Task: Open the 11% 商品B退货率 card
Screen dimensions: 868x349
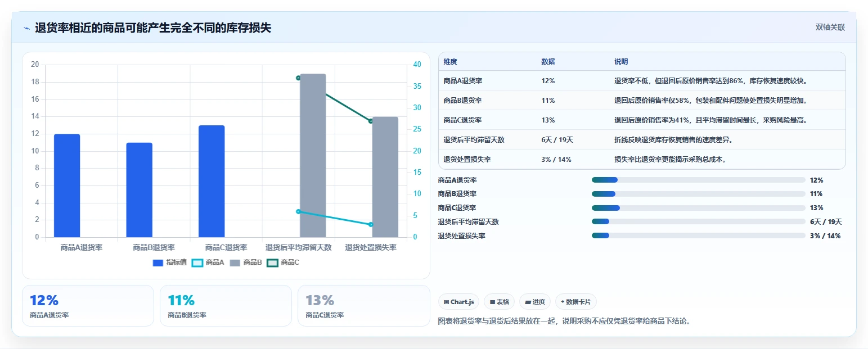Action: [226, 306]
